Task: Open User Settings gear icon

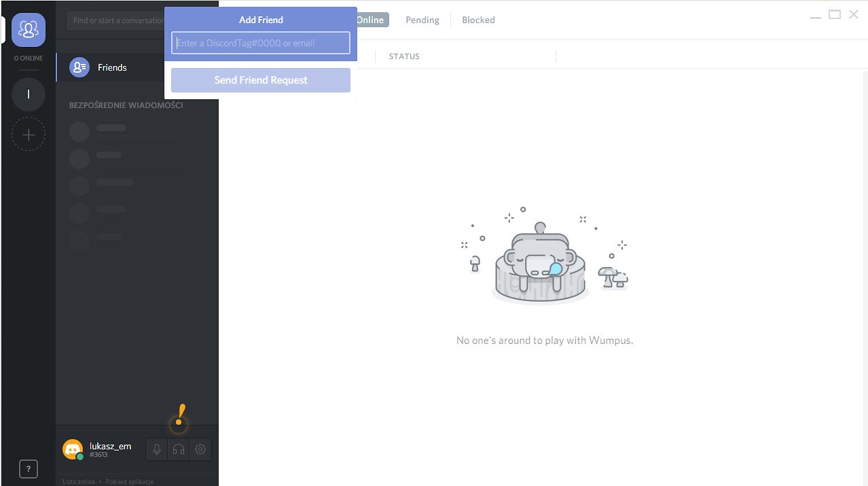Action: (x=200, y=449)
